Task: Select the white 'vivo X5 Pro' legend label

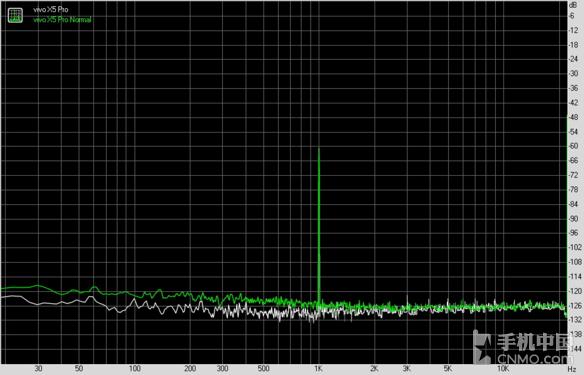Action: click(x=51, y=10)
